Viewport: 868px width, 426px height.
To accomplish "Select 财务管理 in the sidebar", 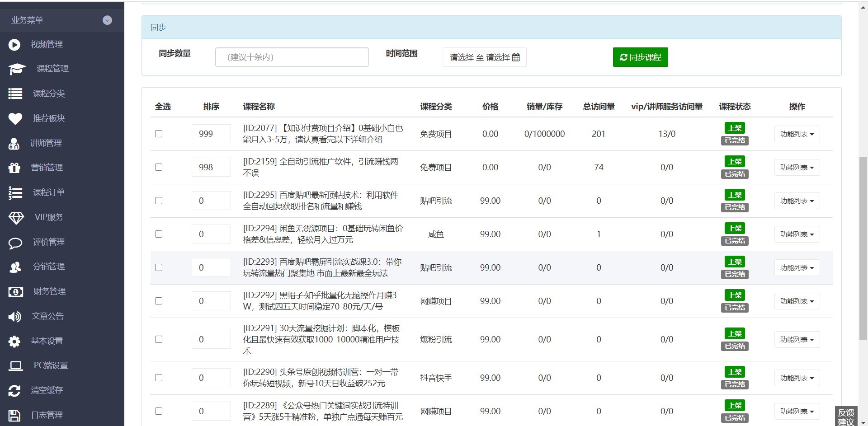I will tap(49, 291).
